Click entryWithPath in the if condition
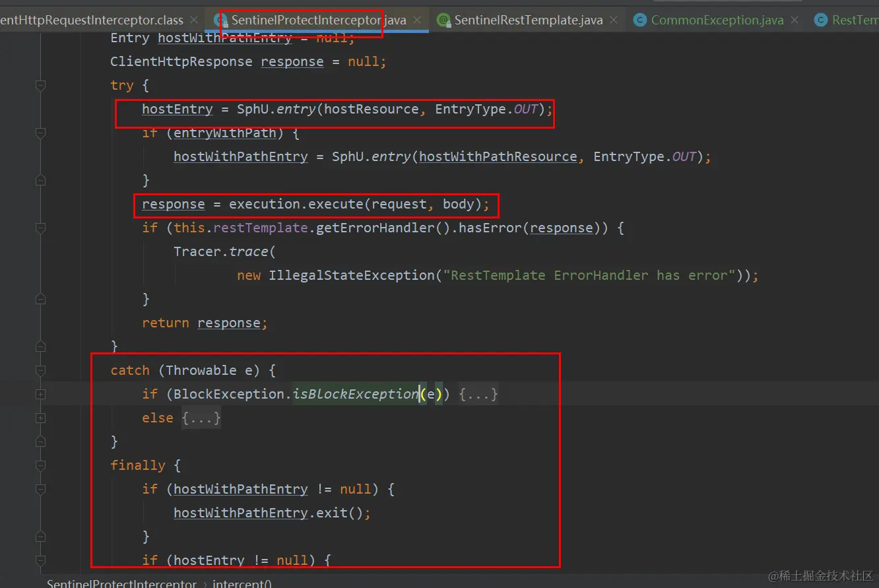The width and height of the screenshot is (879, 588). tap(225, 133)
